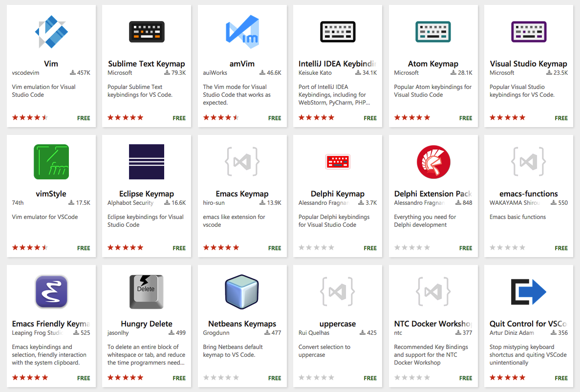Click publisher name vscodevim
The image size is (580, 392).
[25, 73]
